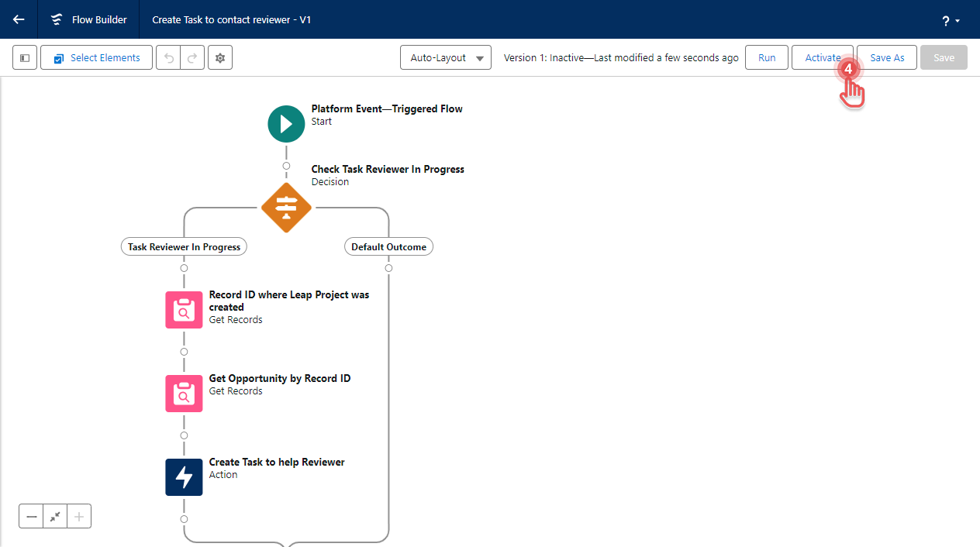The width and height of the screenshot is (980, 547).
Task: Select the green Start element icon
Action: point(286,124)
